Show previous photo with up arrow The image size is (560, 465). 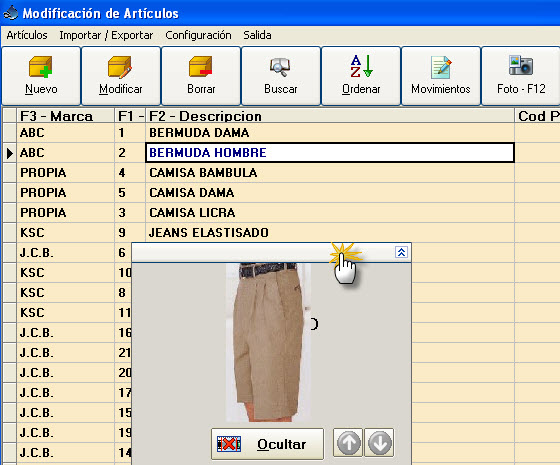pyautogui.click(x=348, y=443)
